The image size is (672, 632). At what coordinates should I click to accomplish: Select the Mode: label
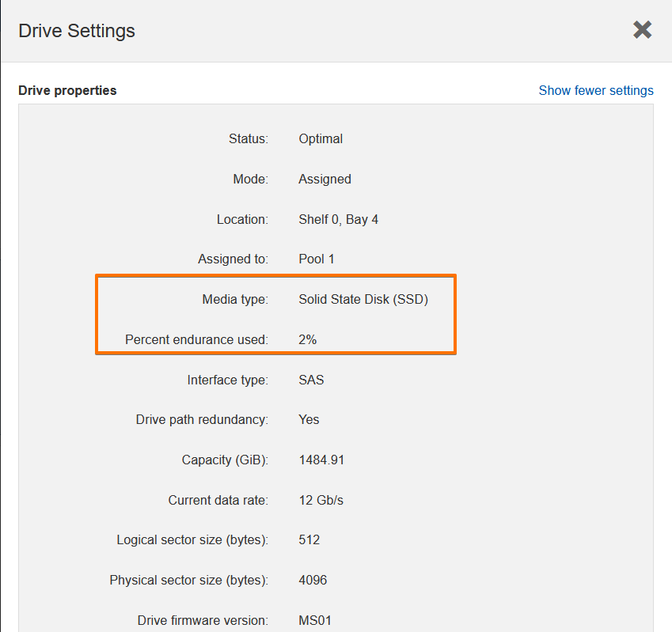[x=250, y=179]
